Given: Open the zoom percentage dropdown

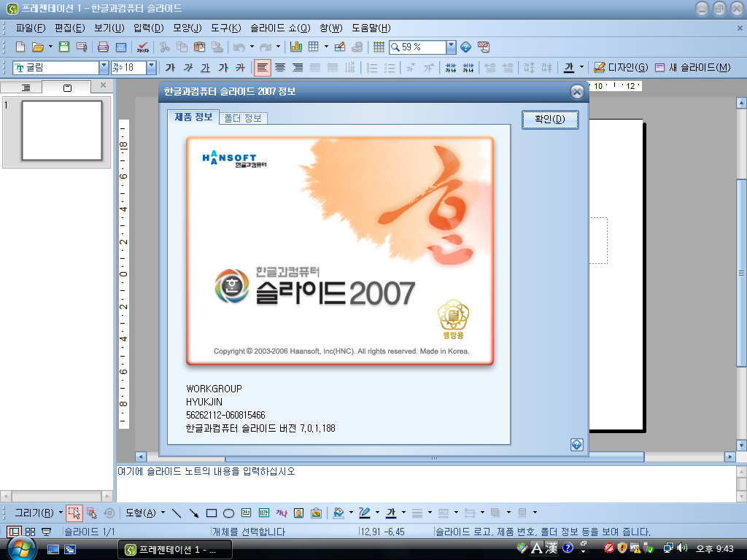Looking at the screenshot, I should [451, 47].
